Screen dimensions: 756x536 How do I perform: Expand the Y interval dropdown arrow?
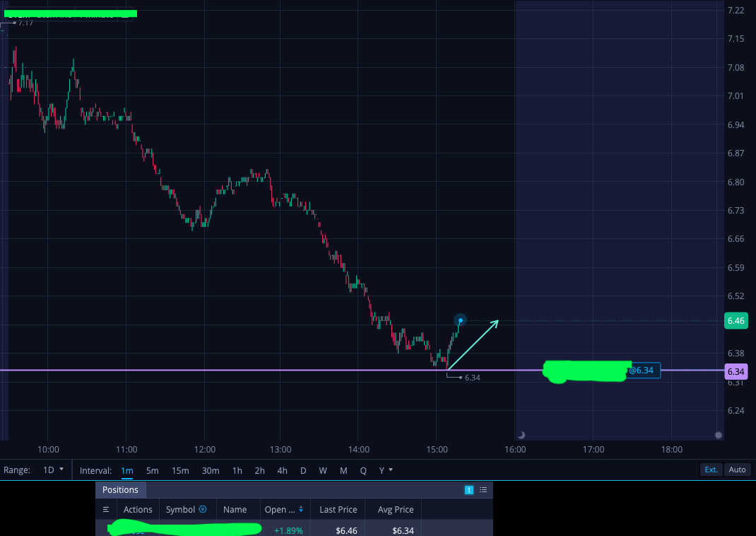click(391, 470)
